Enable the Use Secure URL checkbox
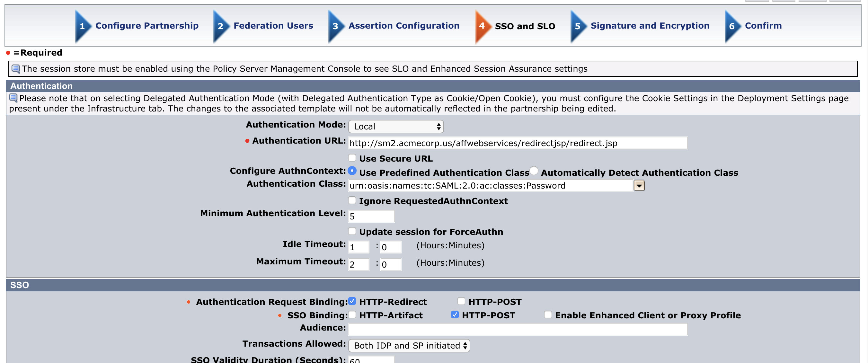The width and height of the screenshot is (868, 363). 352,158
